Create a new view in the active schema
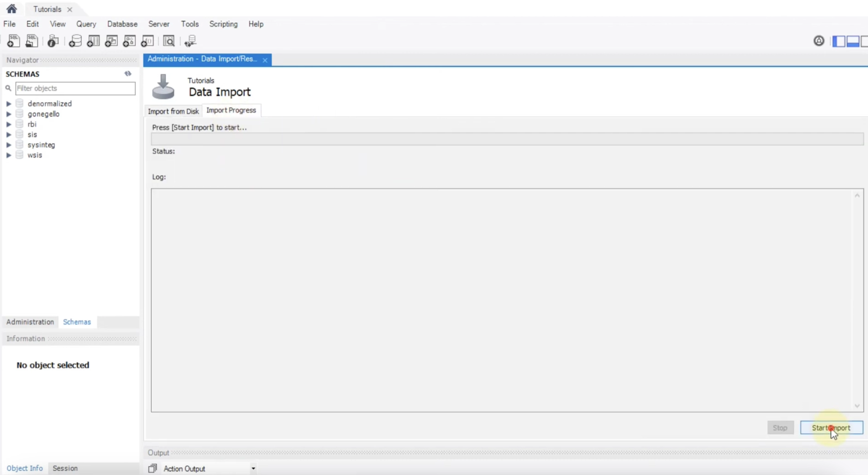This screenshot has height=475, width=868. tap(111, 41)
